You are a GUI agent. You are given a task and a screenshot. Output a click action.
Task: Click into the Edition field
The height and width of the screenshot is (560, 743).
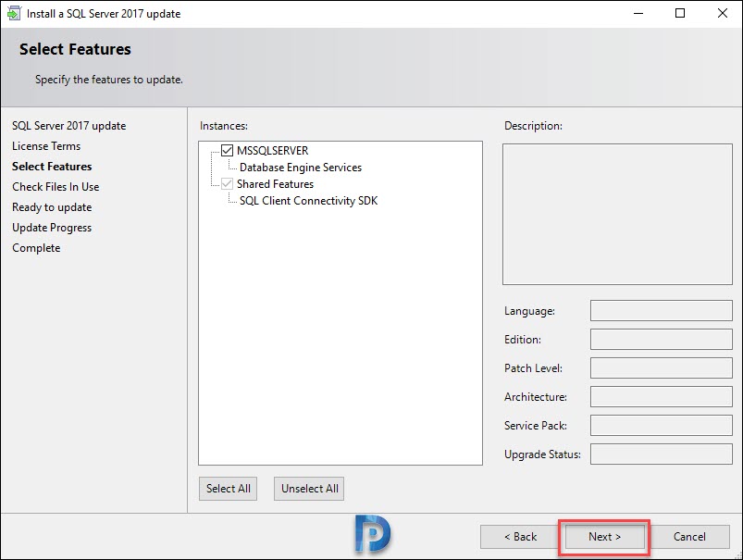click(x=662, y=340)
